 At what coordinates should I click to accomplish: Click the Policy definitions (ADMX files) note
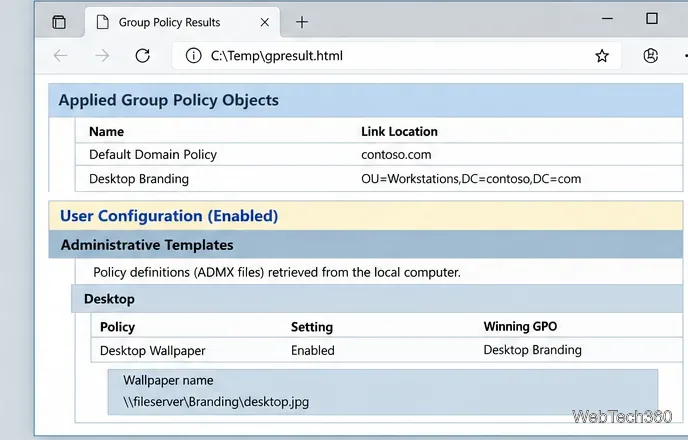point(277,272)
